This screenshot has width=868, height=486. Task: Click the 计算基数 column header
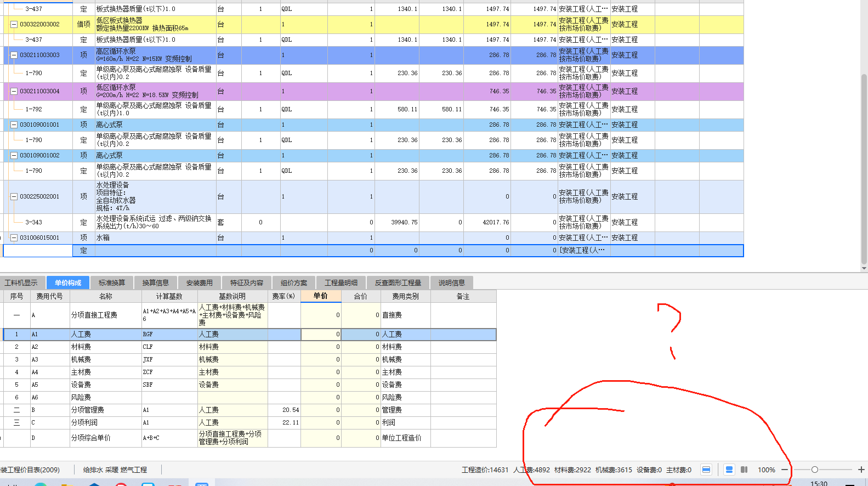point(169,296)
